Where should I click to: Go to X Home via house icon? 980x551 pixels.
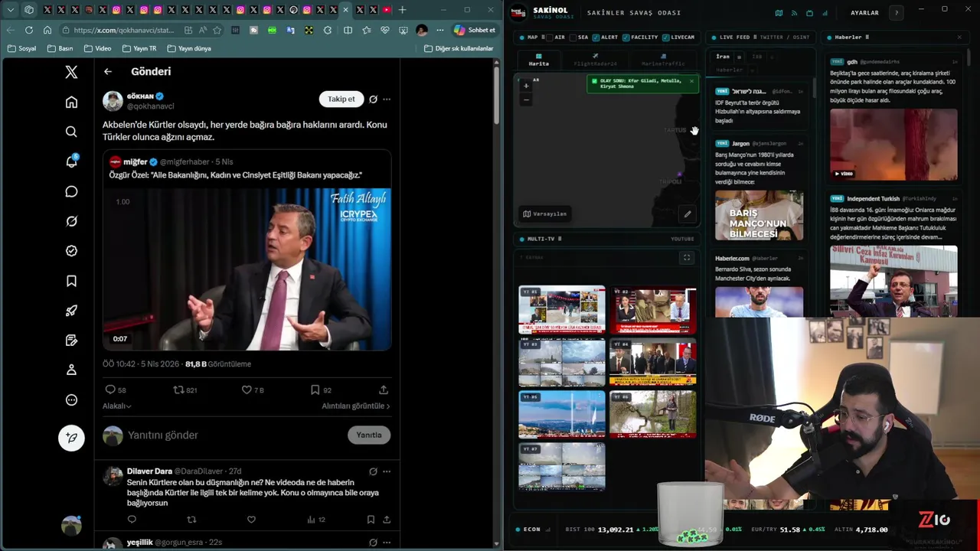[71, 102]
